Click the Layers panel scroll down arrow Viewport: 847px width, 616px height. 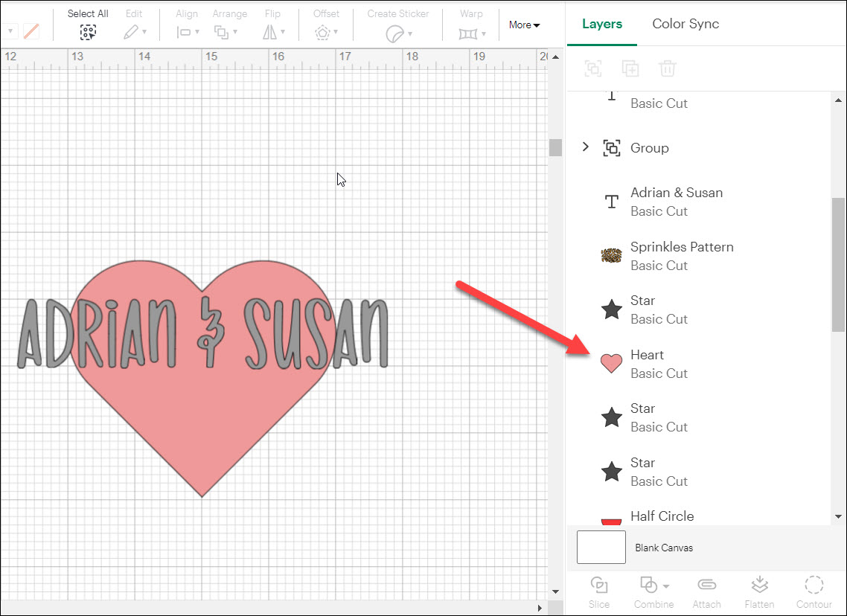click(839, 516)
